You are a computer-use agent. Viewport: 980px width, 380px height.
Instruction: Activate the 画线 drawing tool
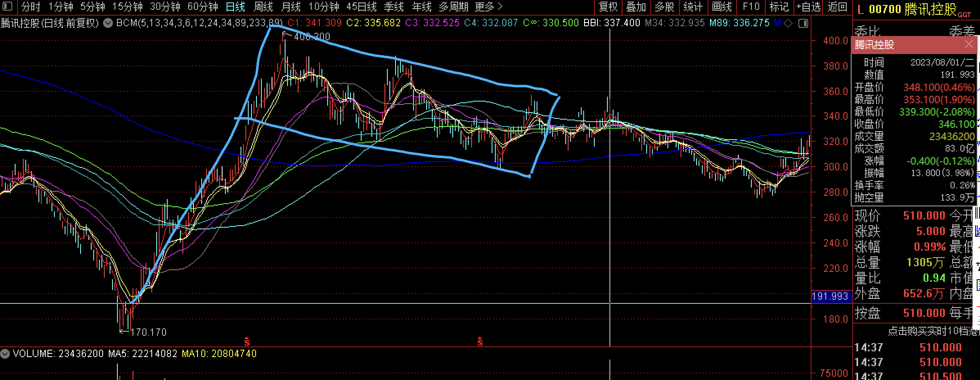[x=722, y=7]
